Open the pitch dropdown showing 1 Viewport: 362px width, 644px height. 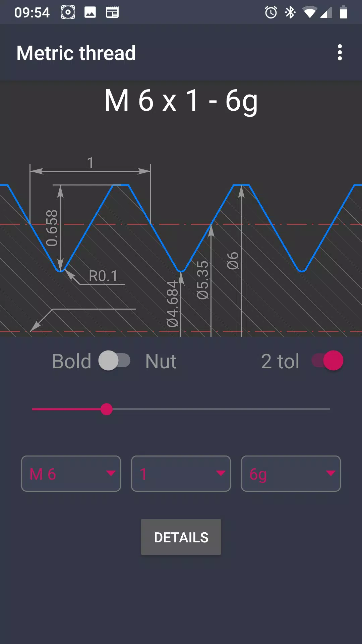click(181, 474)
